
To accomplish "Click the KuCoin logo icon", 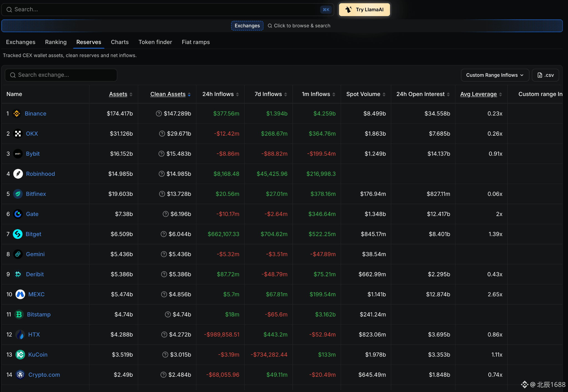I will (x=20, y=355).
